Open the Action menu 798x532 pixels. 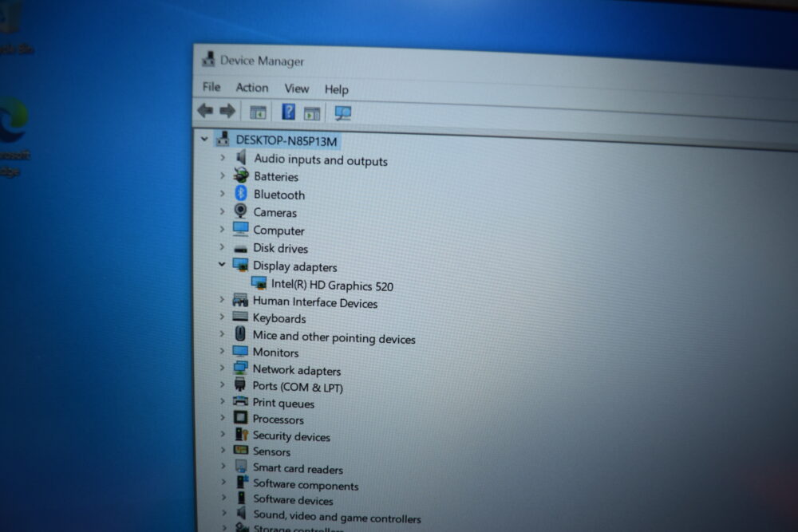[x=252, y=88]
